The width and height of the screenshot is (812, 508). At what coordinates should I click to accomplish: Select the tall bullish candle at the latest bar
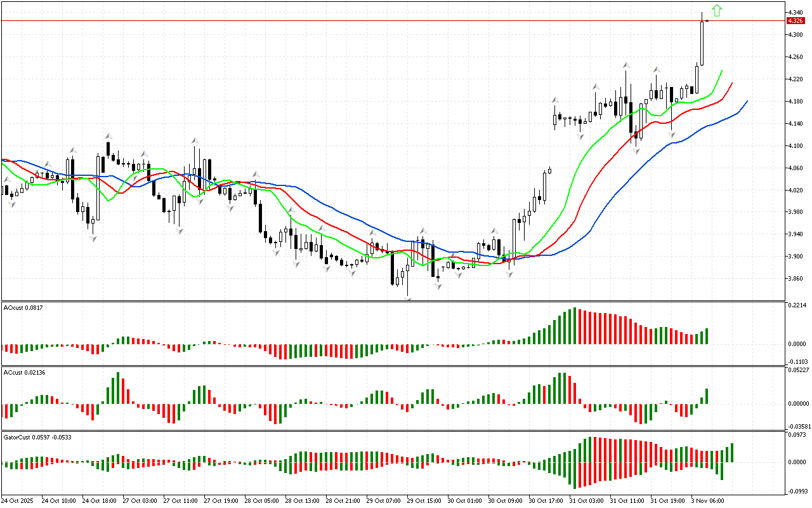(x=702, y=43)
